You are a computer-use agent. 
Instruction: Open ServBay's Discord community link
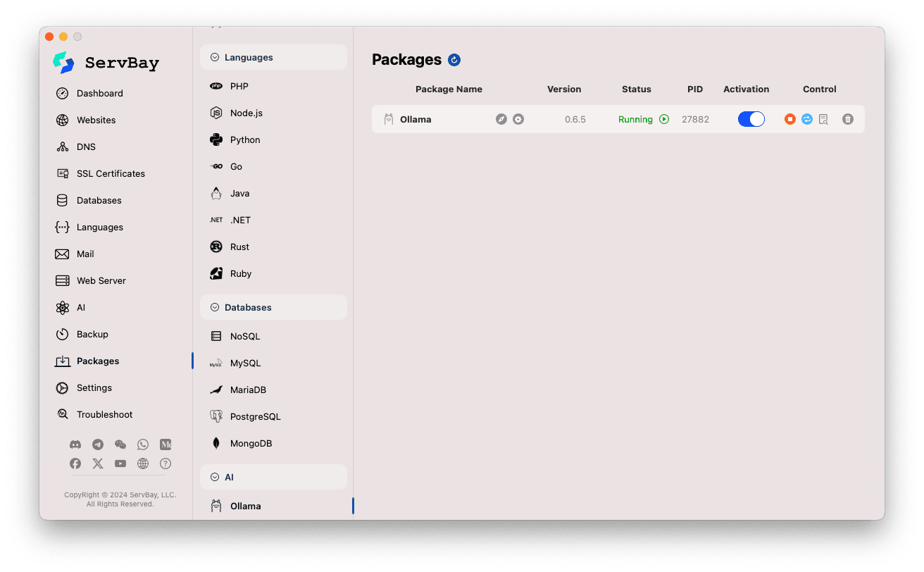pyautogui.click(x=75, y=444)
